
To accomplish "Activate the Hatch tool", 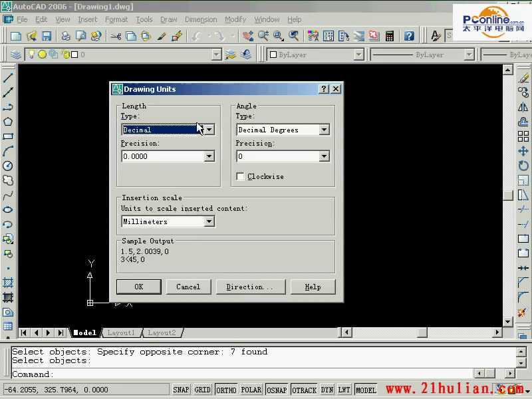I will point(8,283).
